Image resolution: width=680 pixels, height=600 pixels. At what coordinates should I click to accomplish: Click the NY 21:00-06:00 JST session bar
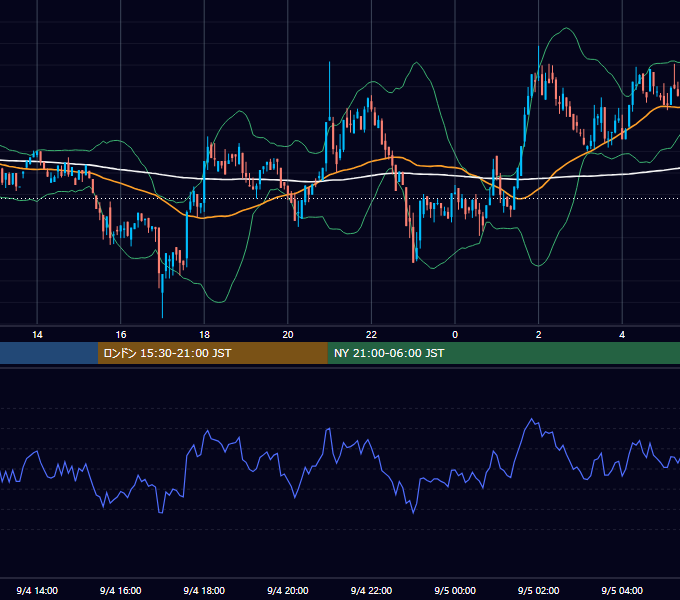click(503, 353)
